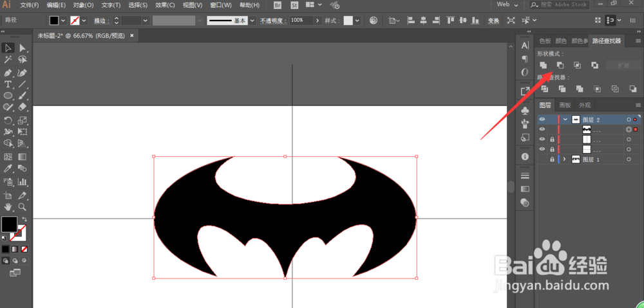Collapse 图层 2 layer contents

click(x=565, y=120)
